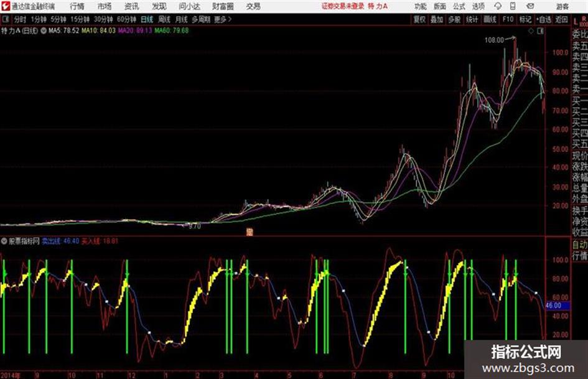Image resolution: width=588 pixels, height=379 pixels.
Task: Switch to 5分钟 period
Action: pos(58,19)
